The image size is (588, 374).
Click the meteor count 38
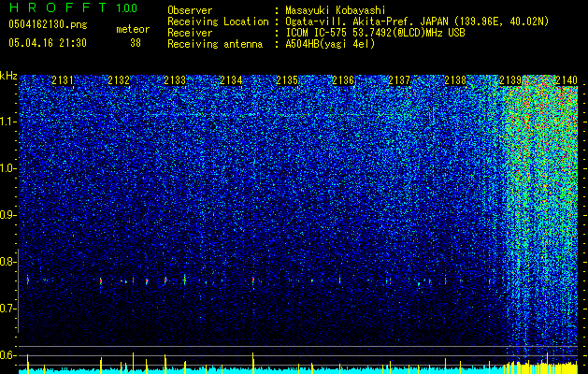136,43
